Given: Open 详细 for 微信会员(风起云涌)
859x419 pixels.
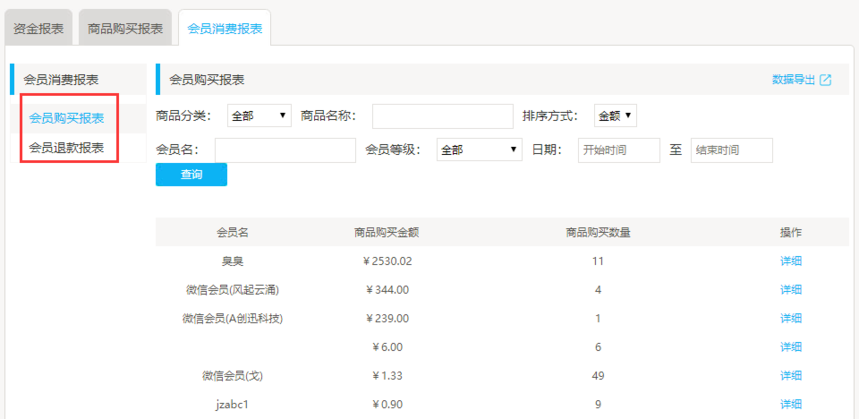Looking at the screenshot, I should pyautogui.click(x=791, y=290).
